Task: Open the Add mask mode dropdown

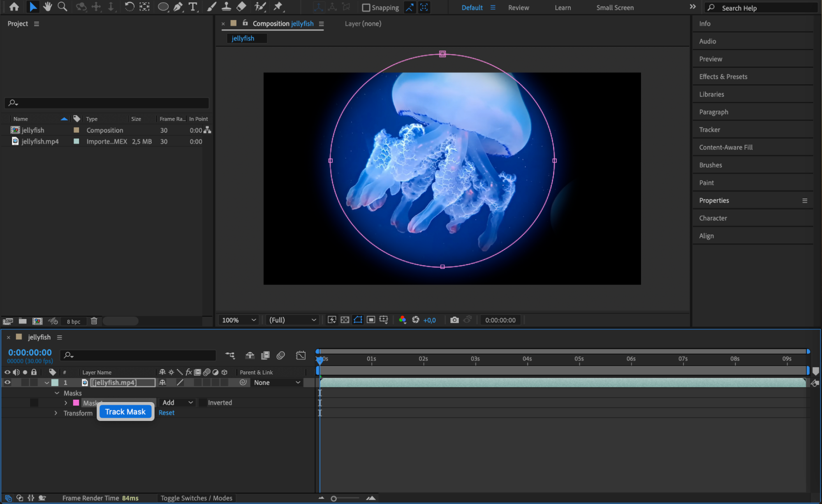Action: click(178, 402)
